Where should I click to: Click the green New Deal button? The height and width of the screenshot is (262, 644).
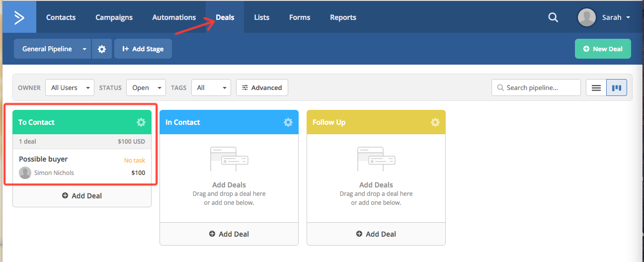point(602,49)
